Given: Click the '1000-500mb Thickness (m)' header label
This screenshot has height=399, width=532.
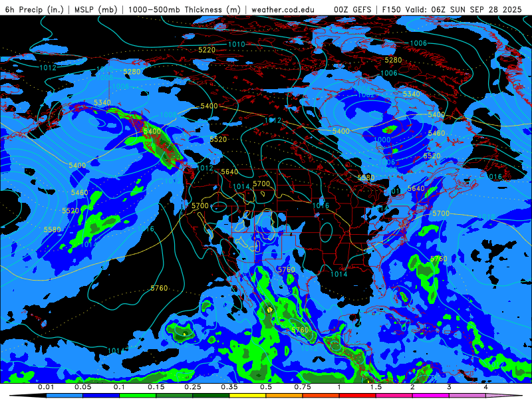Looking at the screenshot, I should pos(185,9).
